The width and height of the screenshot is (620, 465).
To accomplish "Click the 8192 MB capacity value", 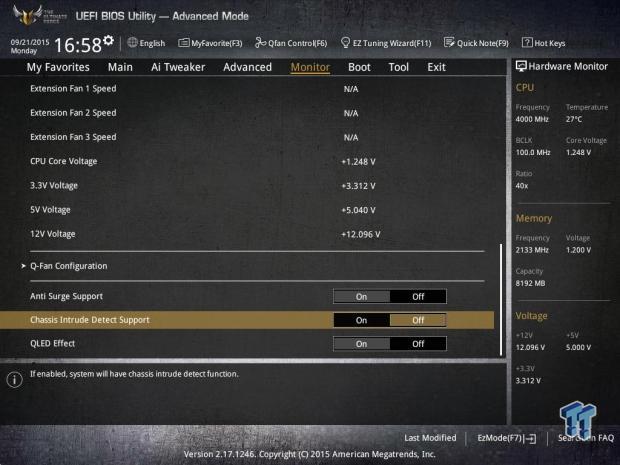I will (530, 283).
